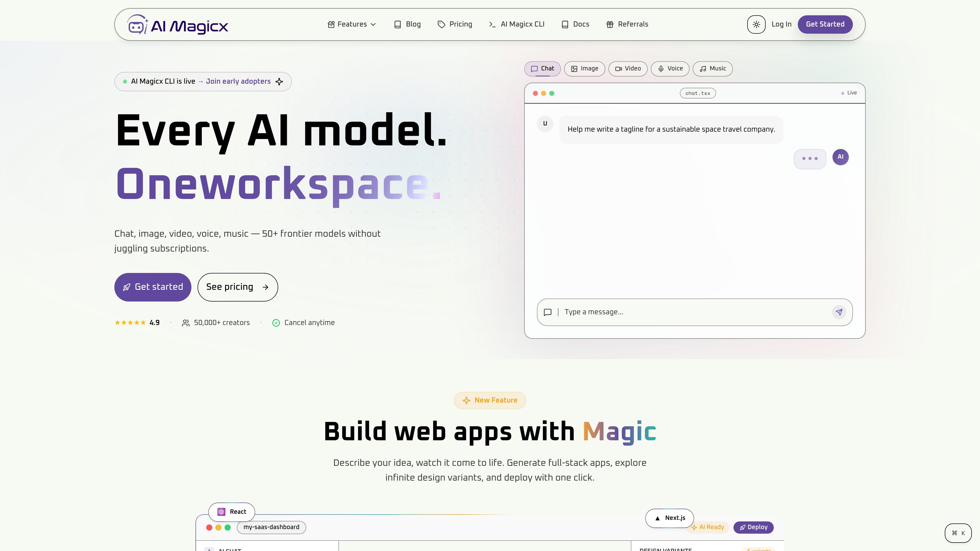Image resolution: width=980 pixels, height=551 pixels.
Task: Click the sparkle icon in CLI banner
Action: point(279,82)
